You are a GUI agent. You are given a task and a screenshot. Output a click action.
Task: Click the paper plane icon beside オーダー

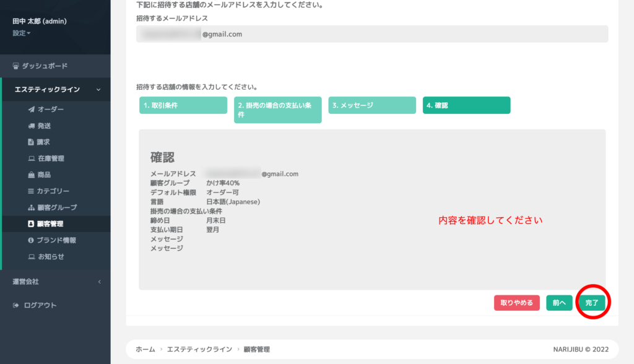click(x=32, y=110)
